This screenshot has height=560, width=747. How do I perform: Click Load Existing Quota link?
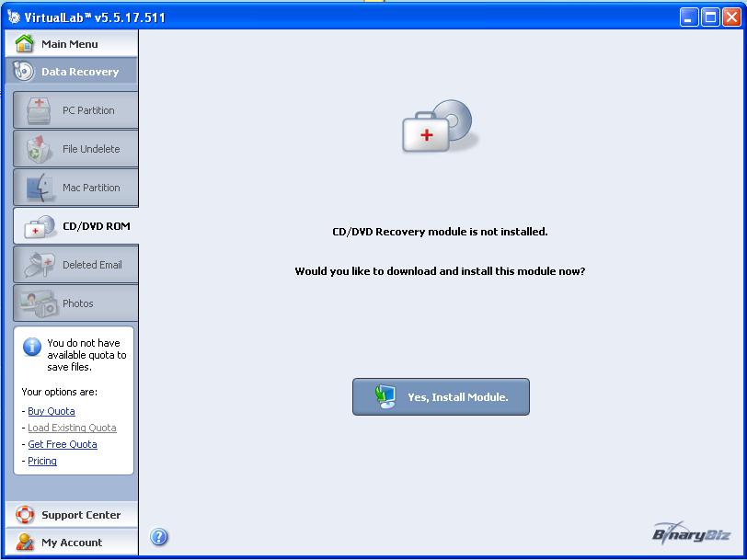[x=72, y=428]
